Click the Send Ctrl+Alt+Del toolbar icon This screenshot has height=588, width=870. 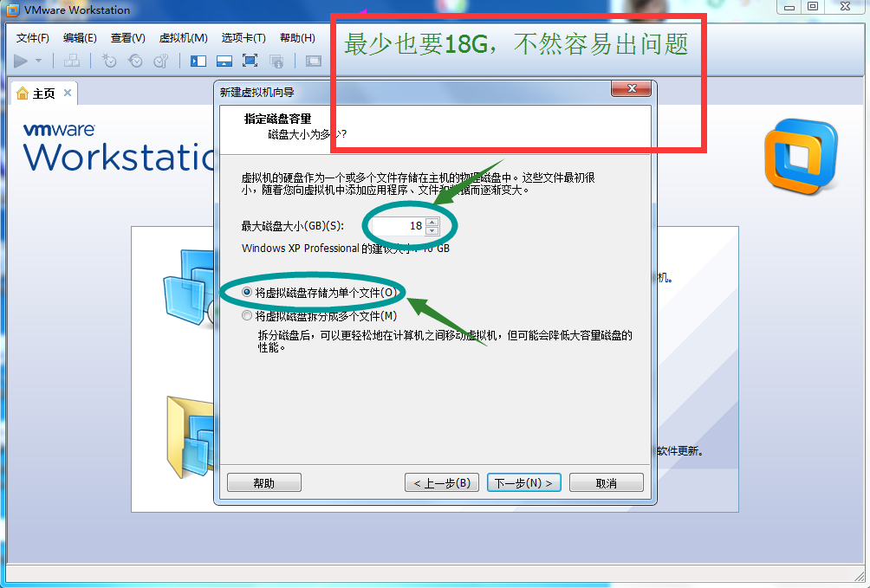[x=72, y=61]
